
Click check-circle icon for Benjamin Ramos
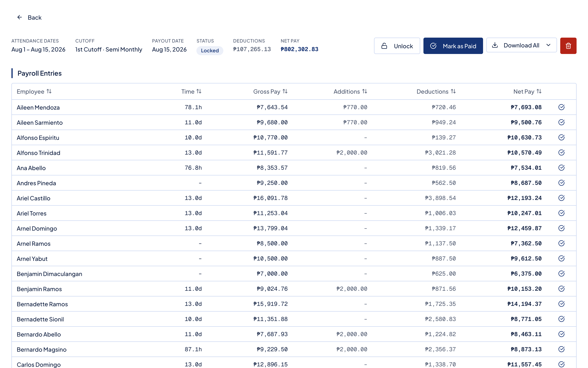tap(561, 289)
